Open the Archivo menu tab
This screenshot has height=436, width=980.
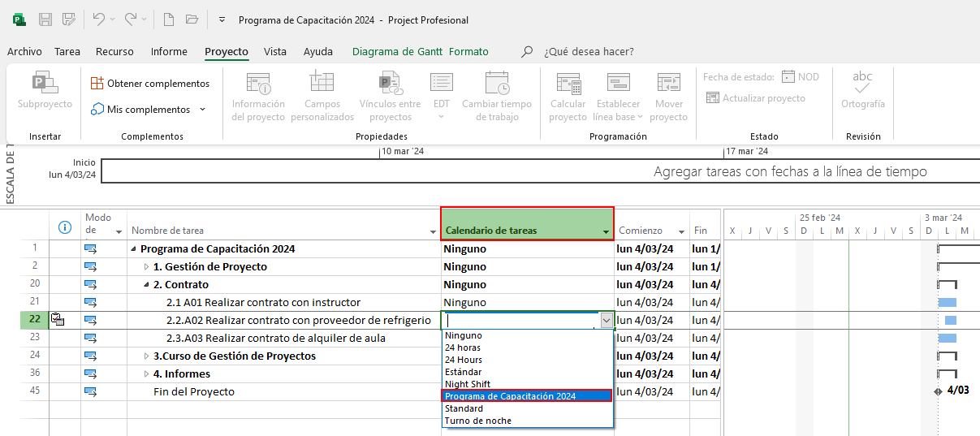click(x=24, y=52)
